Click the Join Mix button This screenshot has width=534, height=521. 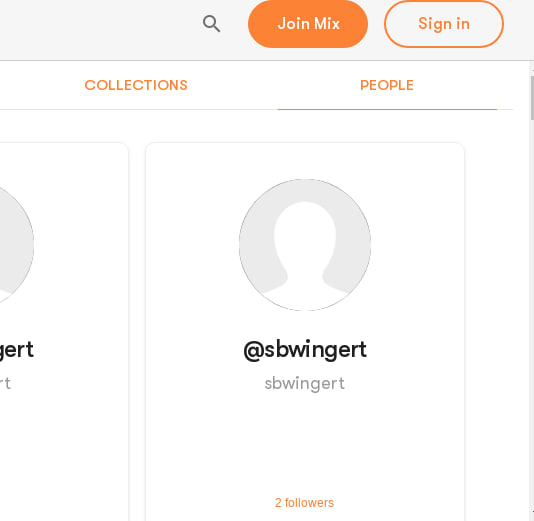(x=308, y=24)
